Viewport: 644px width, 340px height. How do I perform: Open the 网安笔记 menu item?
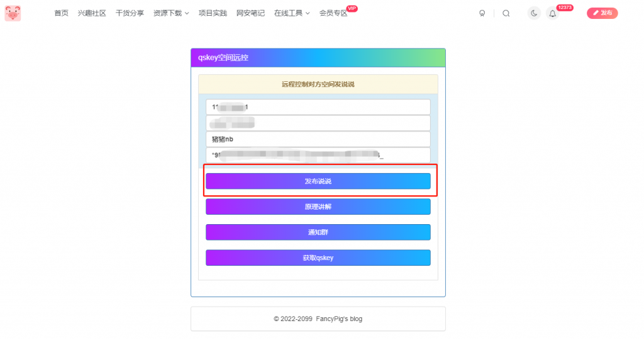point(250,13)
